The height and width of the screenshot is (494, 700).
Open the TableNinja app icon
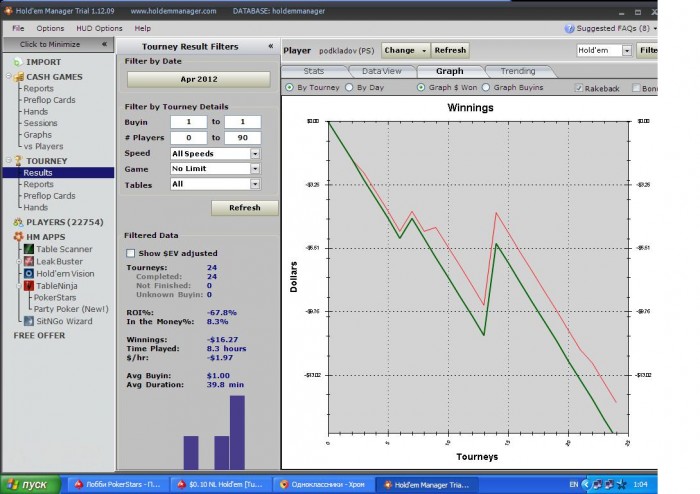(x=29, y=286)
